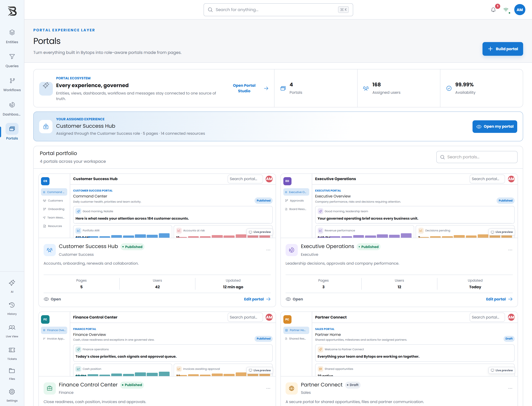
Task: Open the AM user avatar menu
Action: click(520, 10)
